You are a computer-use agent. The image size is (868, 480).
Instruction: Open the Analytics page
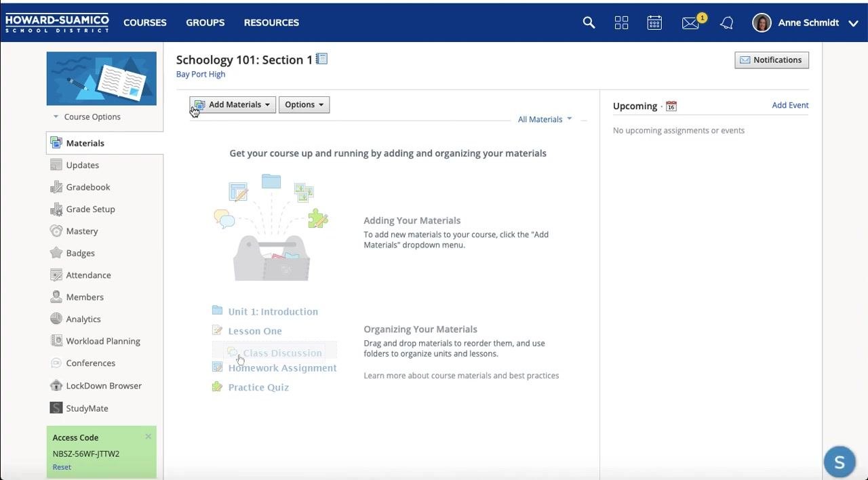pyautogui.click(x=83, y=319)
